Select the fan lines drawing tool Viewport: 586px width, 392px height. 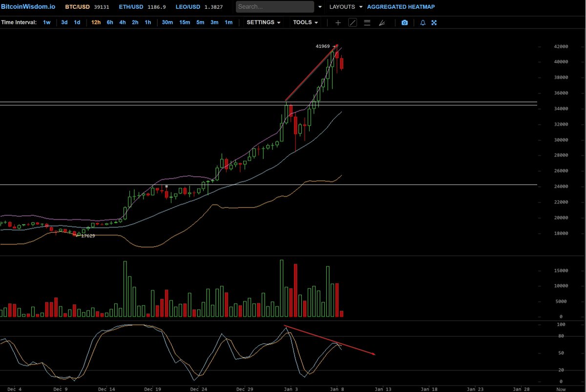[382, 22]
